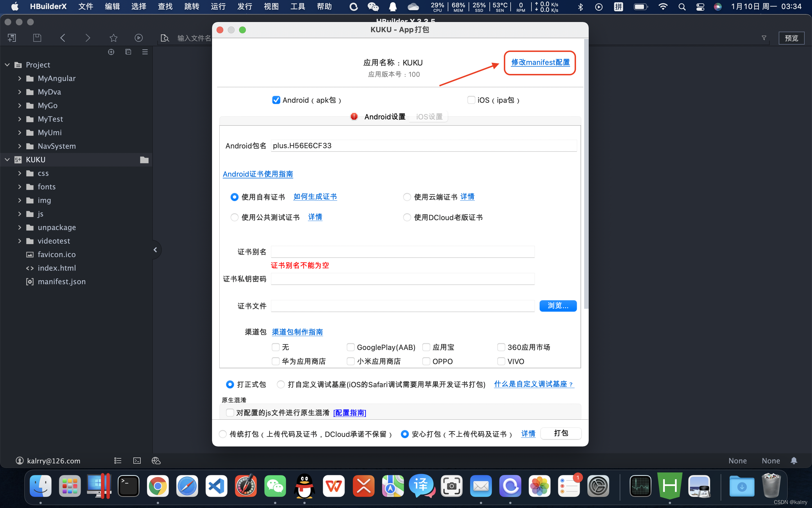Click the 证书私钥密码 input field
Image resolution: width=812 pixels, height=508 pixels.
(x=403, y=279)
